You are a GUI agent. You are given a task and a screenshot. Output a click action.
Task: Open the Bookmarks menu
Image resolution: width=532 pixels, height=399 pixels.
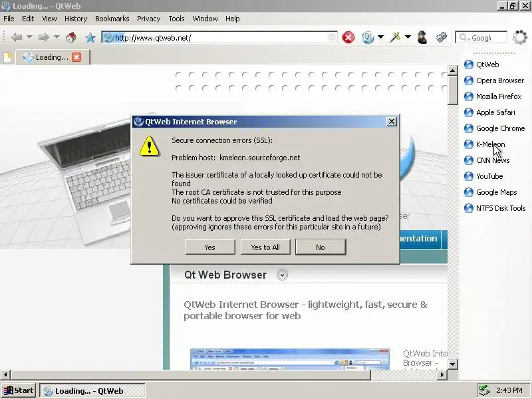[x=112, y=19]
